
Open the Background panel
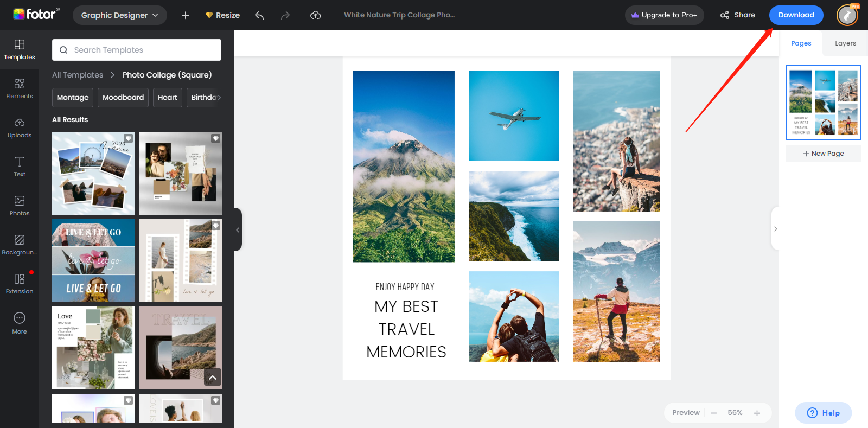(20, 245)
